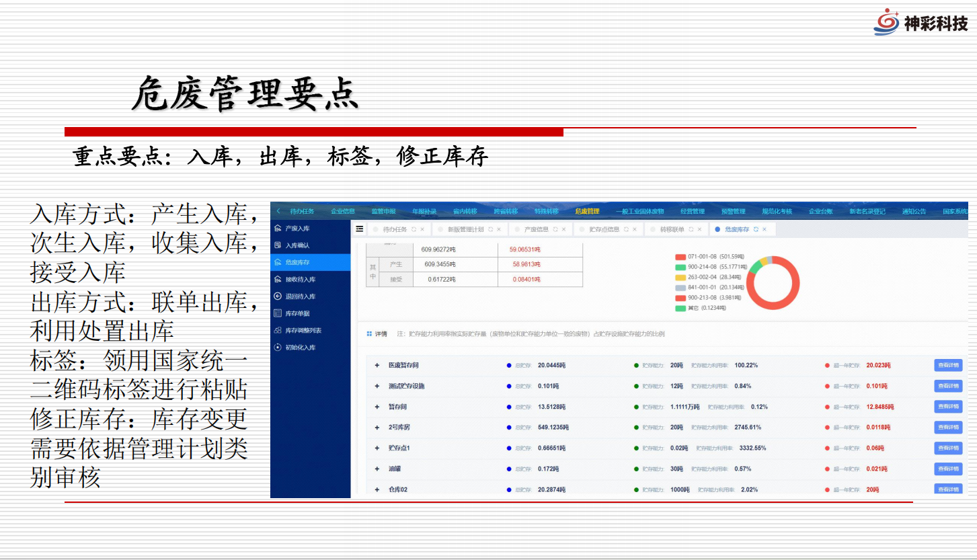The height and width of the screenshot is (560, 977).
Task: Expand the 医废暂存间 row
Action: tap(377, 365)
